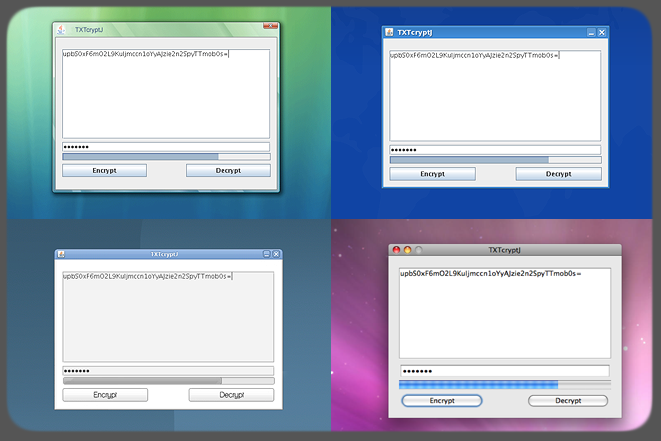Minimize the XP-style TXTcryptJ window

tap(591, 33)
